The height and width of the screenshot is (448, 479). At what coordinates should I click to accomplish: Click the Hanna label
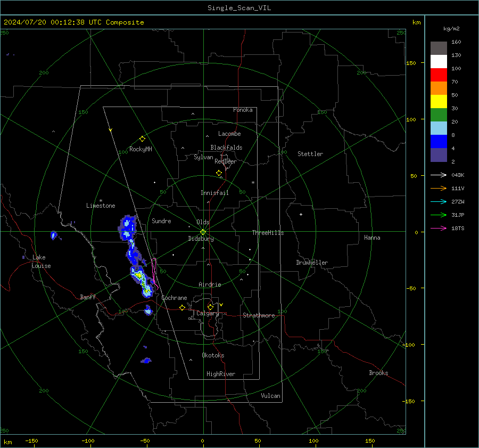click(372, 238)
